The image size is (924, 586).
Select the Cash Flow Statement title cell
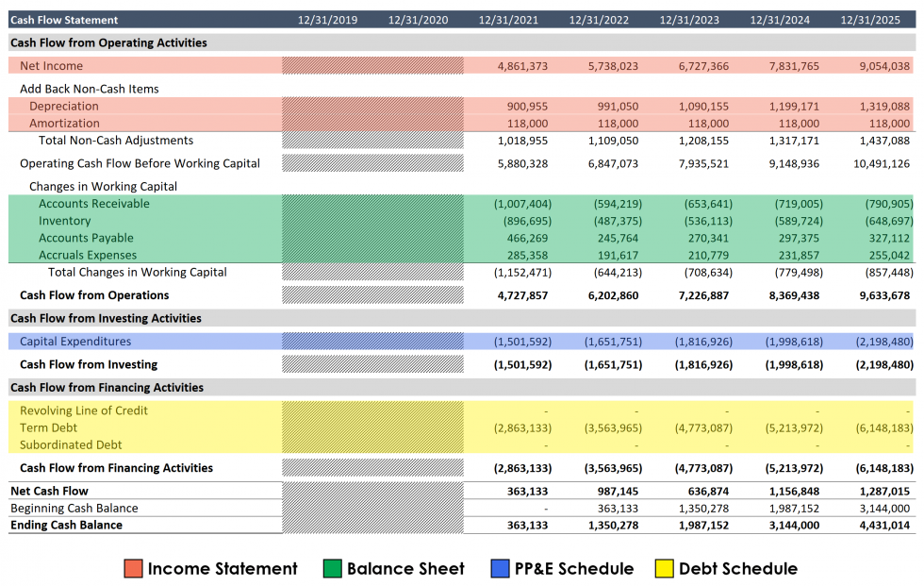point(66,19)
